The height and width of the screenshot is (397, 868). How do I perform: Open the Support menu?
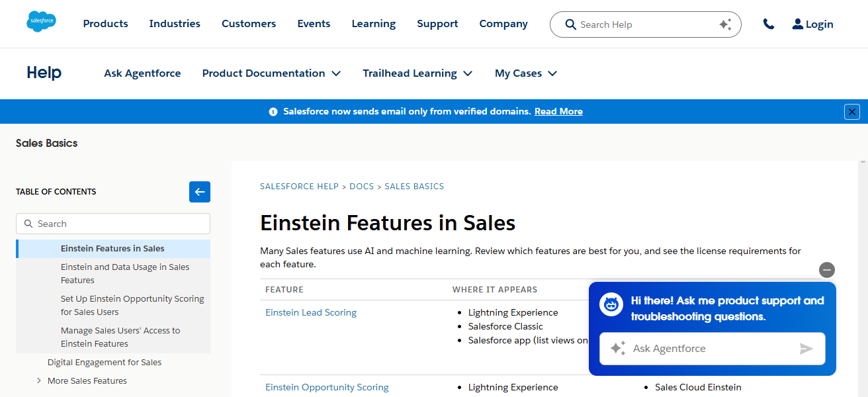pyautogui.click(x=437, y=23)
